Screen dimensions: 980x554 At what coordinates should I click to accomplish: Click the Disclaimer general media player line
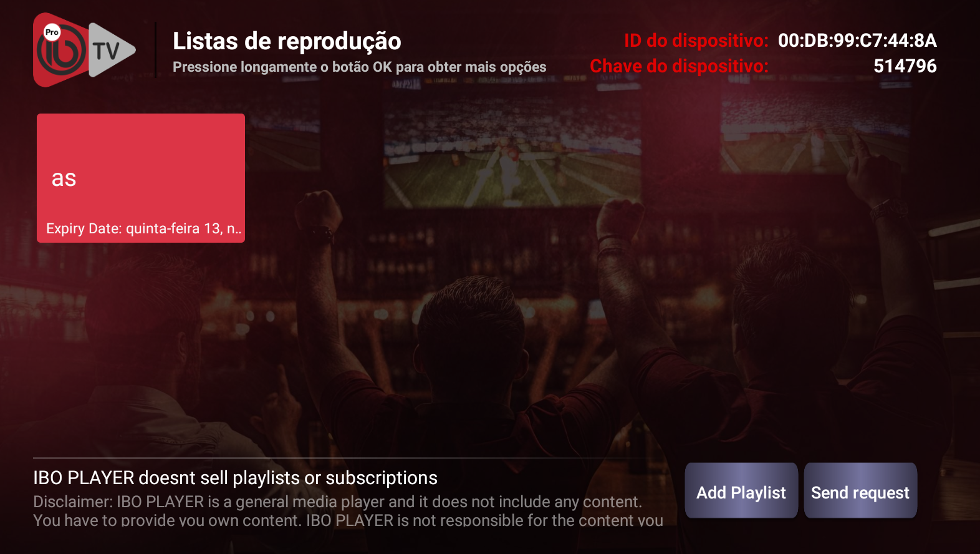tap(337, 502)
